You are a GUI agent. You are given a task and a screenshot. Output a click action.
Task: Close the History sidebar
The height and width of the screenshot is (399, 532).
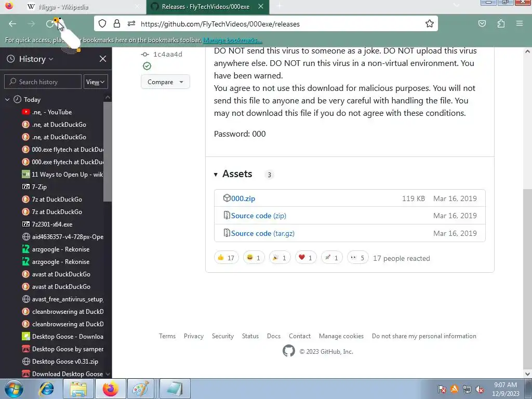tap(103, 59)
